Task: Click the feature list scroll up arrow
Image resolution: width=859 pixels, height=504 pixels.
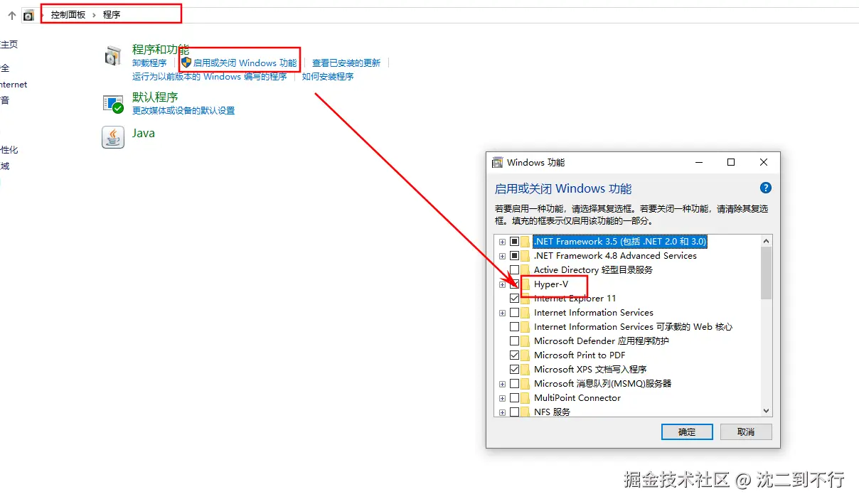Action: pos(766,241)
